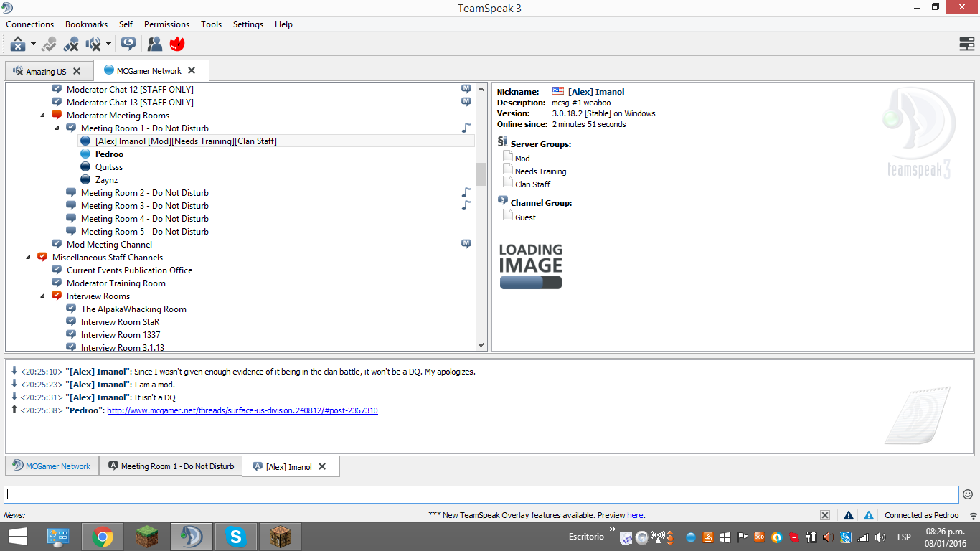The image size is (980, 551).
Task: Open the Help menu
Action: coord(283,24)
